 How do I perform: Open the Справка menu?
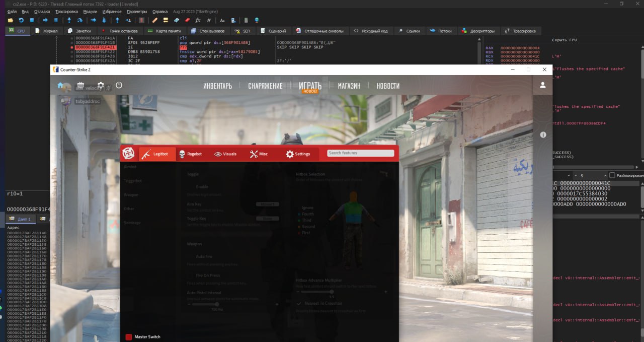coord(160,11)
